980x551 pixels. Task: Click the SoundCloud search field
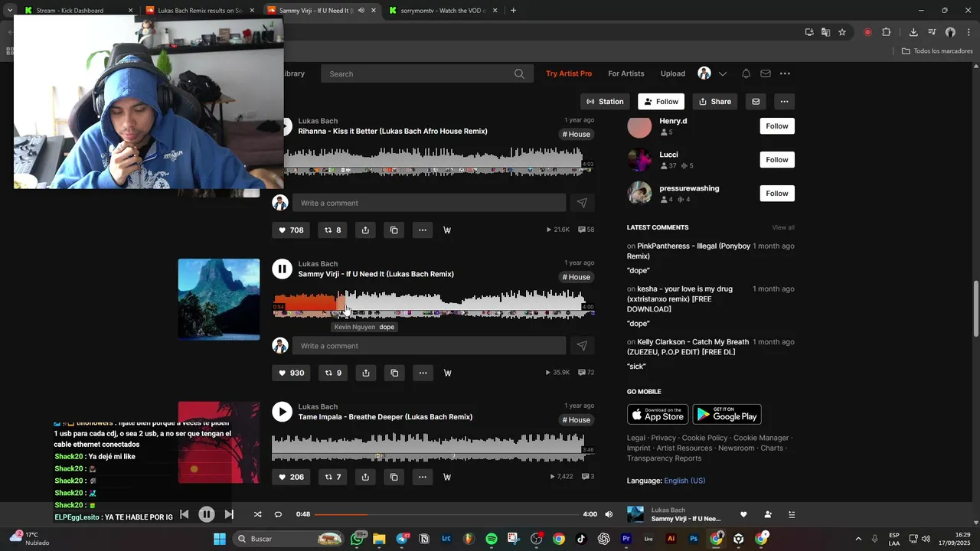coord(426,74)
